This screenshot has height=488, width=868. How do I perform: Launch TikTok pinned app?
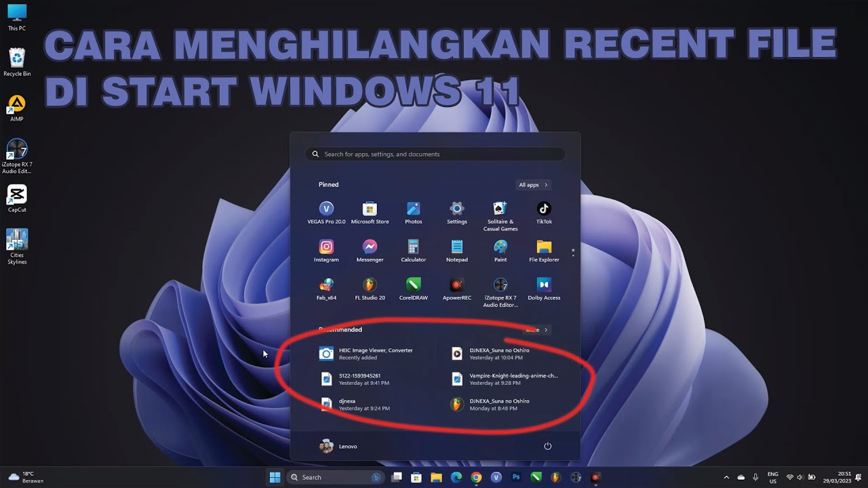coord(544,213)
